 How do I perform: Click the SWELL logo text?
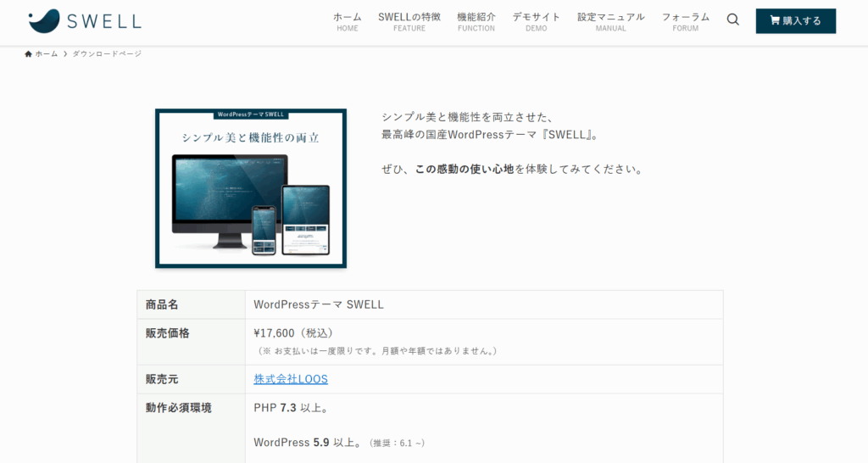(x=104, y=21)
